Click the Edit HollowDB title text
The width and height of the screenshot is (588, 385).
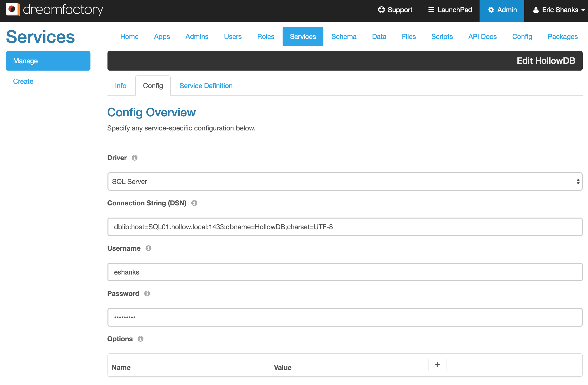546,61
